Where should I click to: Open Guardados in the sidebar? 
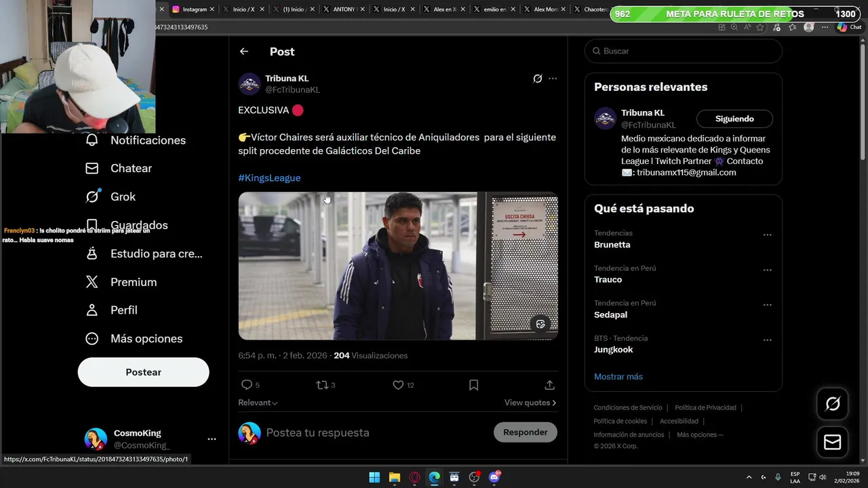click(127, 225)
